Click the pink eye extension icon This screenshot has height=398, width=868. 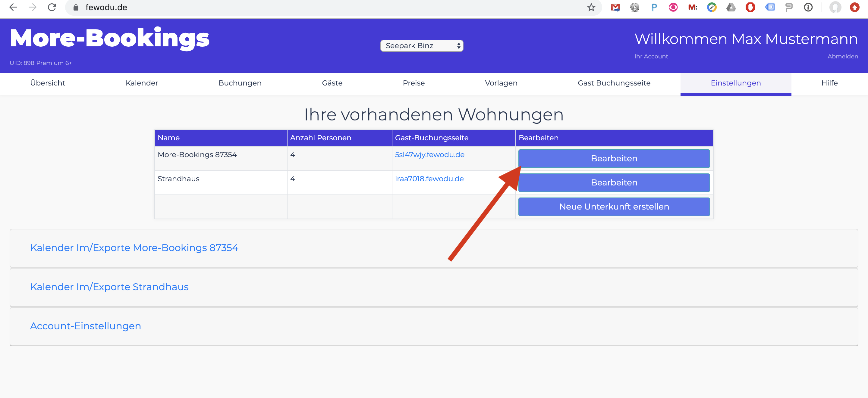point(673,7)
